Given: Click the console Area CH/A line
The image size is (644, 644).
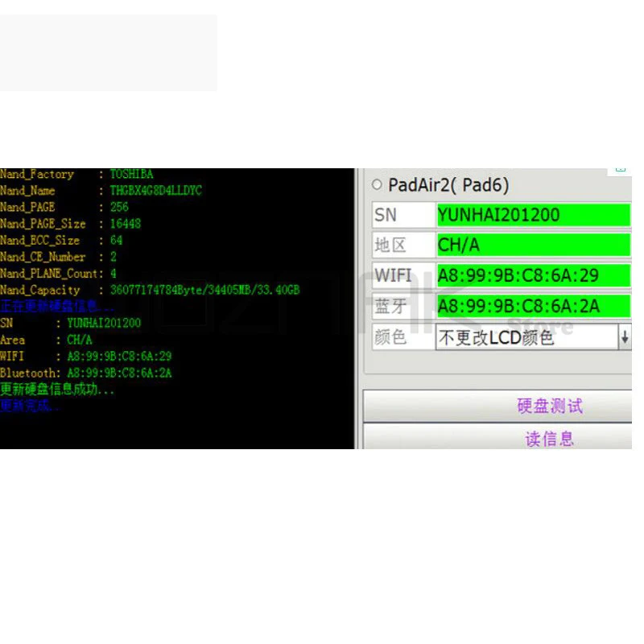Looking at the screenshot, I should tap(46, 340).
